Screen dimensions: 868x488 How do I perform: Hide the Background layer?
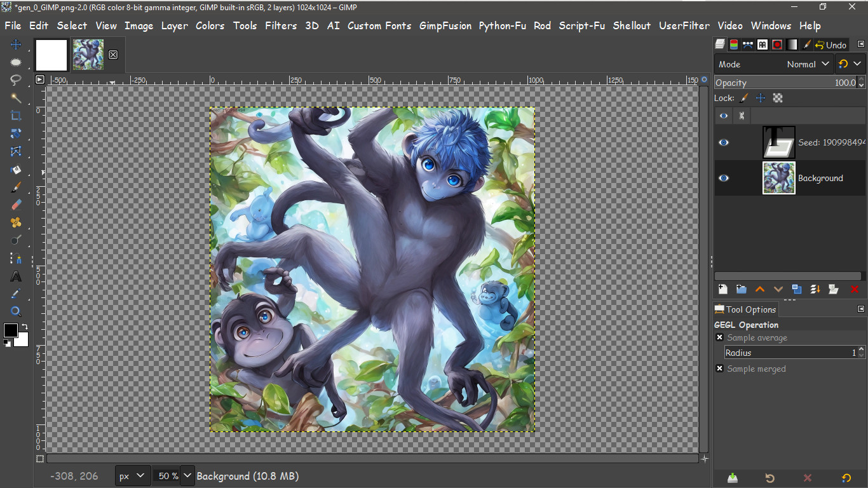[724, 179]
